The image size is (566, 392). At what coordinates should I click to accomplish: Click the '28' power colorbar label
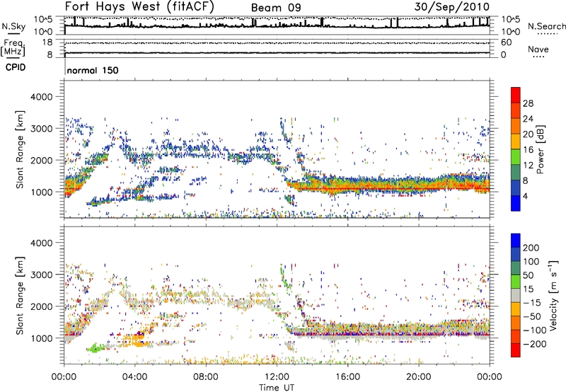[x=528, y=103]
